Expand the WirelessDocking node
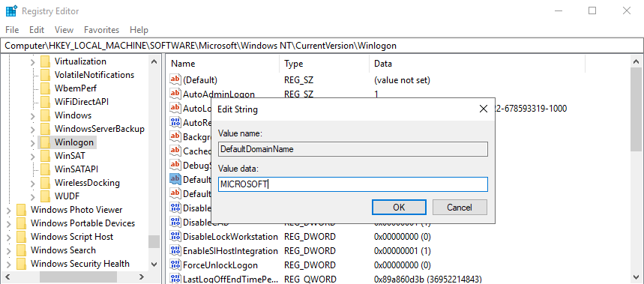 pyautogui.click(x=33, y=184)
